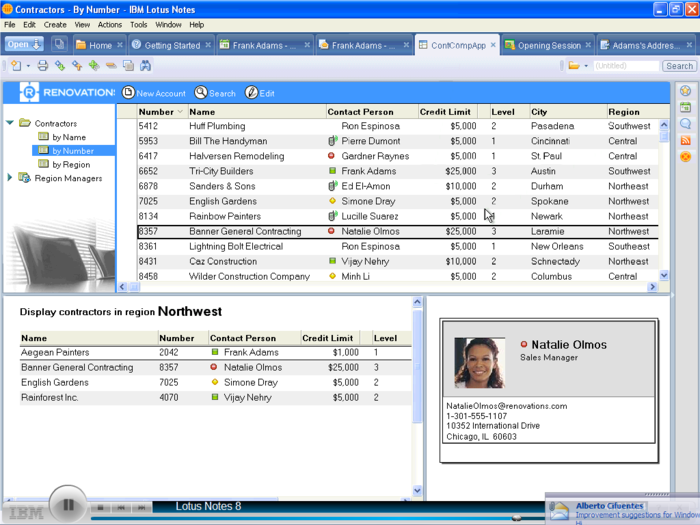The height and width of the screenshot is (525, 700).
Task: Click the orange folder search scope icon
Action: pyautogui.click(x=574, y=66)
